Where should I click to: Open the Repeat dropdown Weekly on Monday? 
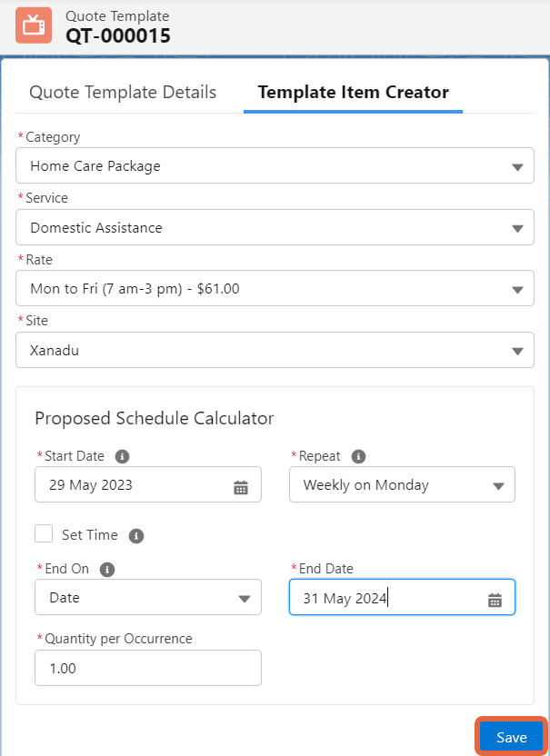[402, 485]
